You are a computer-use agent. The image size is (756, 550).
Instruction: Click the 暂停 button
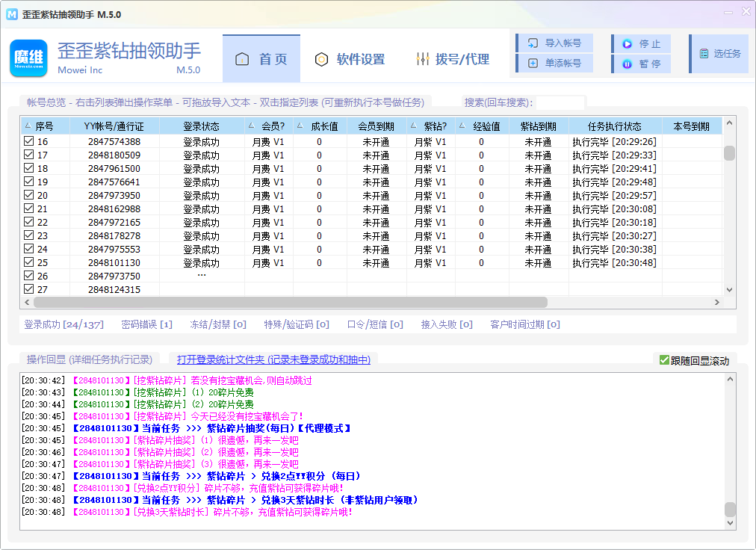(641, 64)
